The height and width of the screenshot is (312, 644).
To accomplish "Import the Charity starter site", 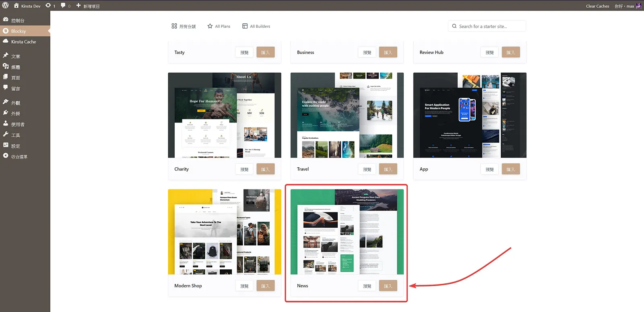I will 266,169.
